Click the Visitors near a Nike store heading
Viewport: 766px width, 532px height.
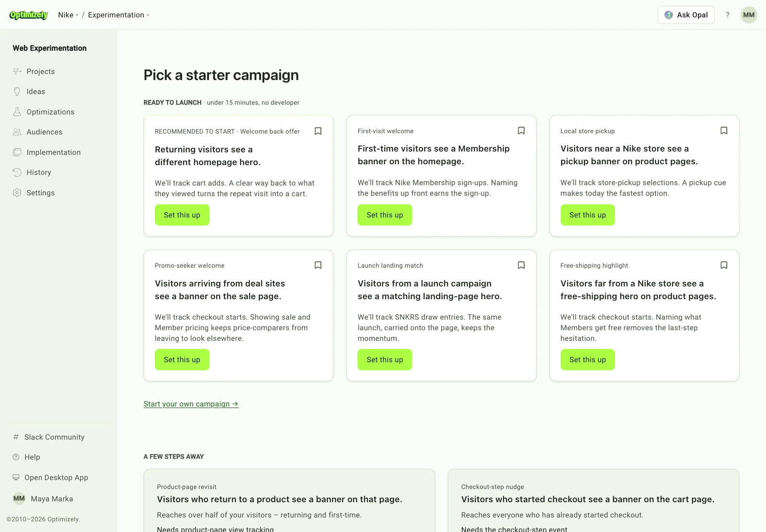tap(629, 155)
